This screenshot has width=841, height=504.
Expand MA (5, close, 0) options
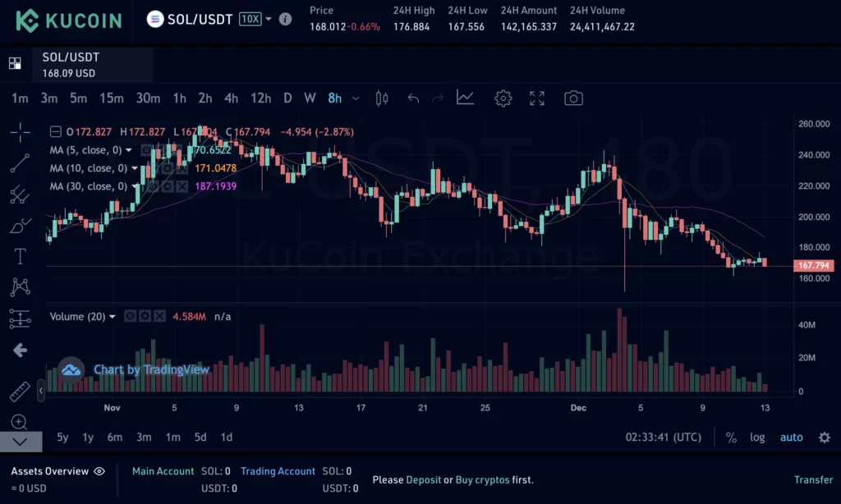coord(129,150)
